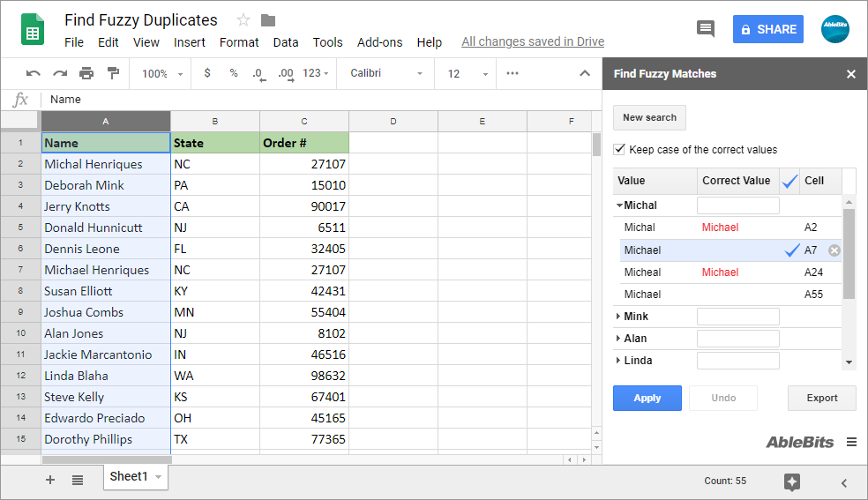Open the all sheets list icon
This screenshot has width=868, height=500.
point(78,480)
